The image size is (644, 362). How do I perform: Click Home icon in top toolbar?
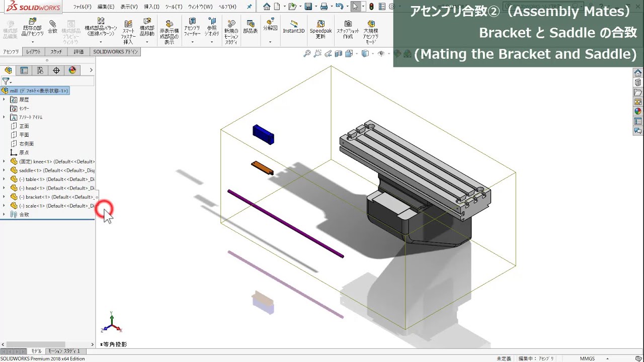(267, 7)
